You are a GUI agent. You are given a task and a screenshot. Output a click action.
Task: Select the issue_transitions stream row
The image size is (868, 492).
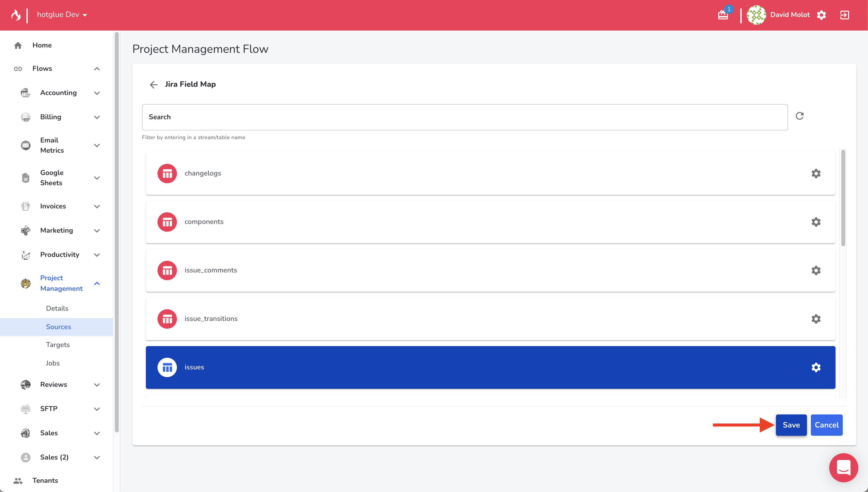tap(473, 319)
